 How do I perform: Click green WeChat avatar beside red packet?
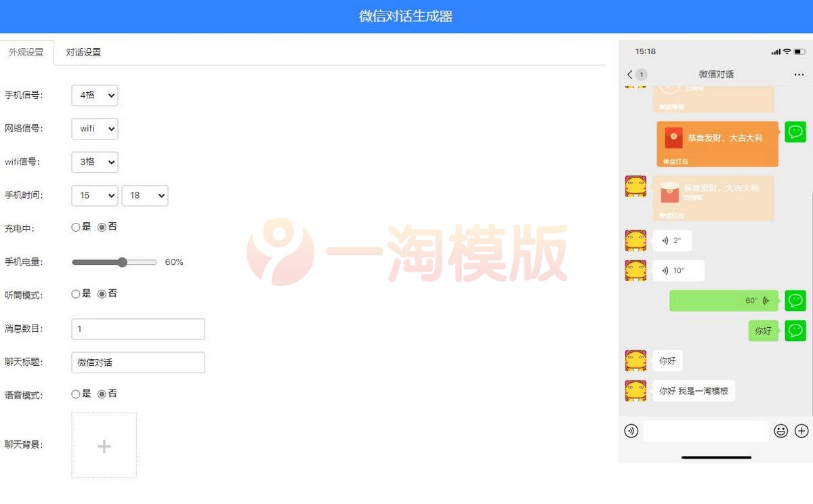(x=795, y=132)
